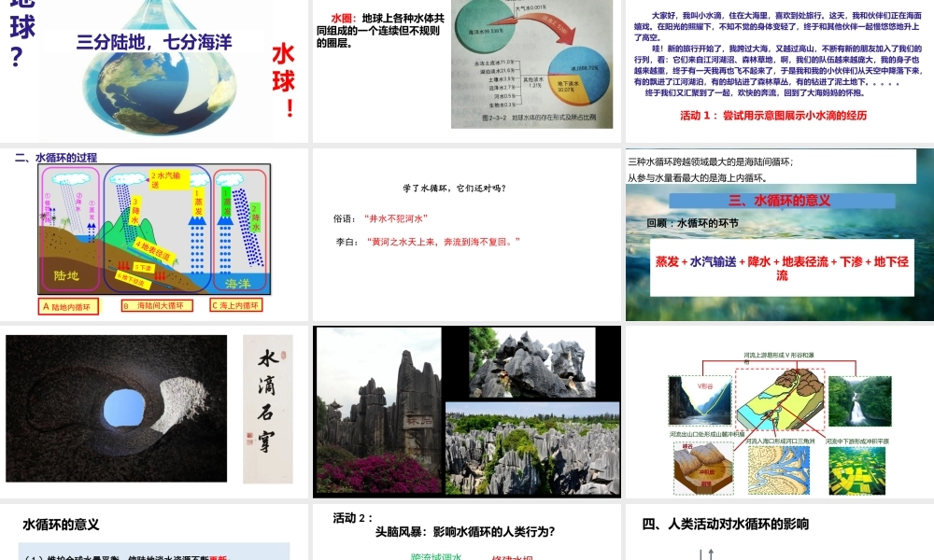
Task: Open the river landforms diagram slide thumbnail
Action: [780, 412]
